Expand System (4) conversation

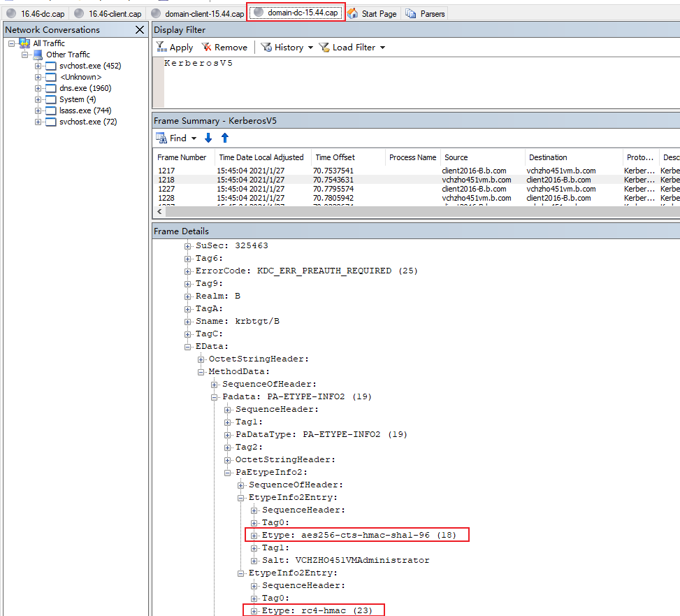tap(38, 100)
